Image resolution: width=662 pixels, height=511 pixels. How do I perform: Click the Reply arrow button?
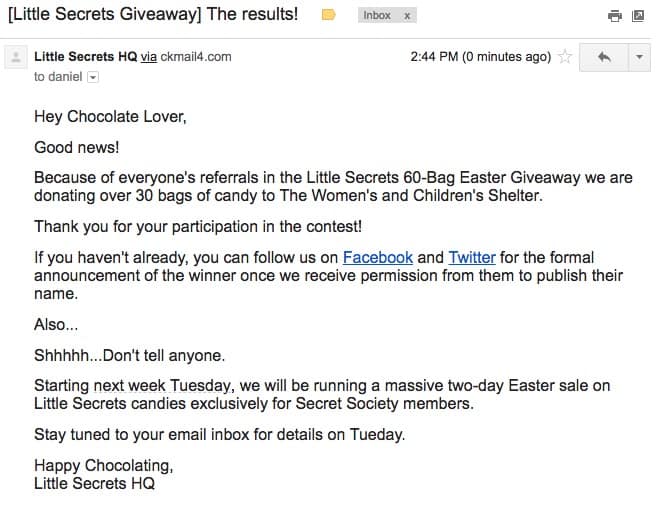(x=604, y=57)
